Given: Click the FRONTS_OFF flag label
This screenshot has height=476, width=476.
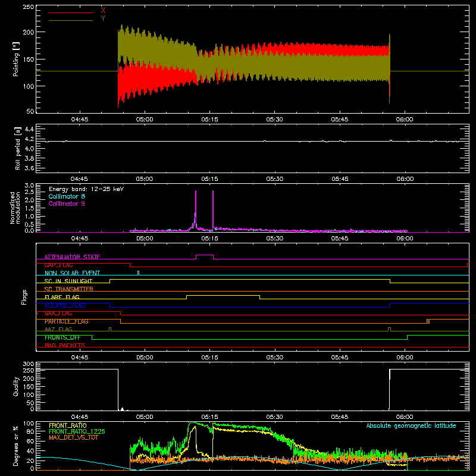Looking at the screenshot, I should coord(62,337).
